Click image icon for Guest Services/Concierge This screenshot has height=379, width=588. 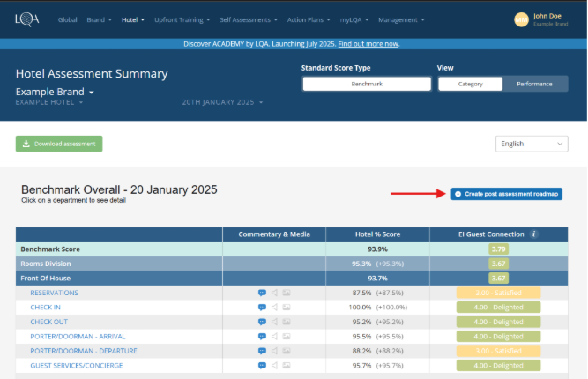[287, 365]
